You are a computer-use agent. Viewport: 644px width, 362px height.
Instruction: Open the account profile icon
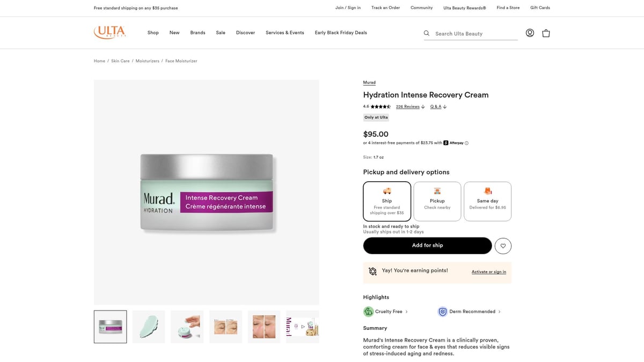click(x=530, y=33)
